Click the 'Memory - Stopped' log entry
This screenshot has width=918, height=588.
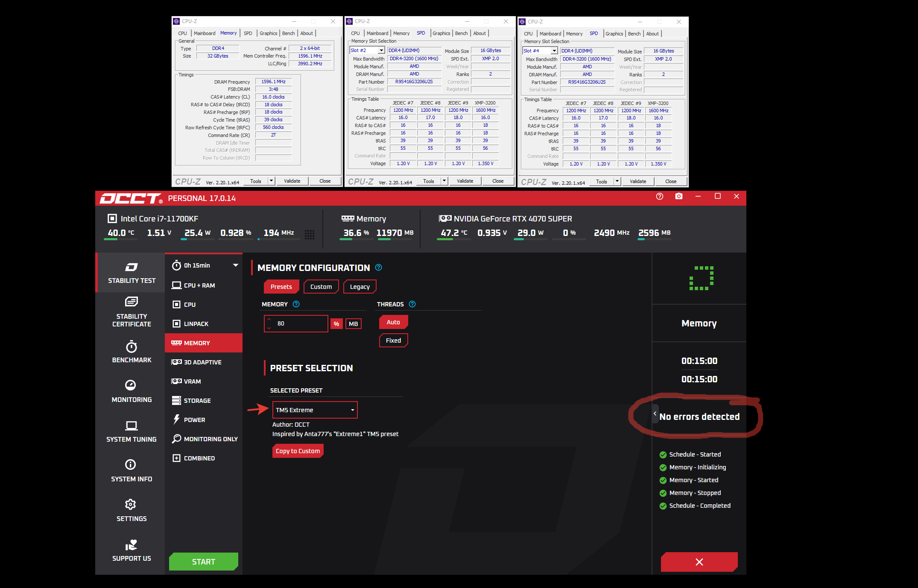(695, 493)
